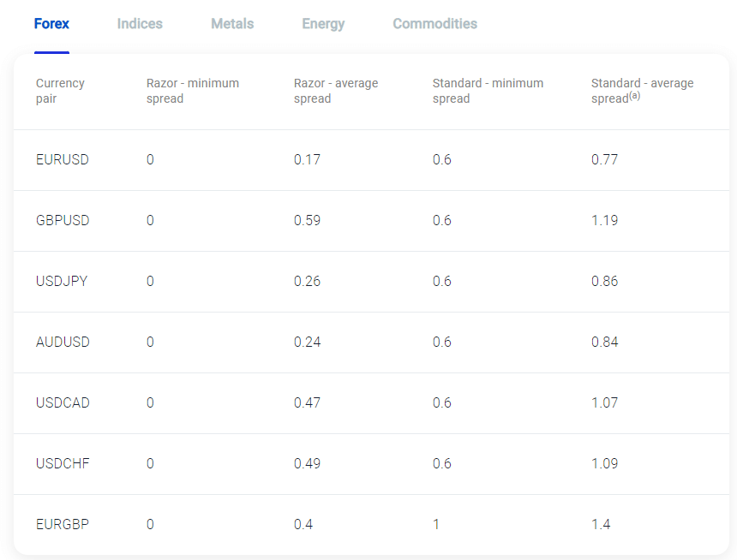Click the USDCHF pair name
This screenshot has width=737, height=560.
click(x=63, y=463)
